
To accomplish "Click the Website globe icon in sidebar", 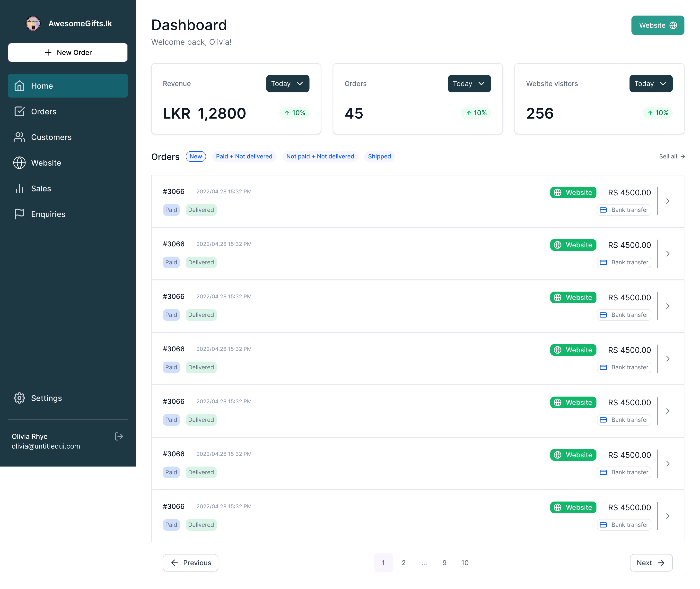I will click(19, 163).
